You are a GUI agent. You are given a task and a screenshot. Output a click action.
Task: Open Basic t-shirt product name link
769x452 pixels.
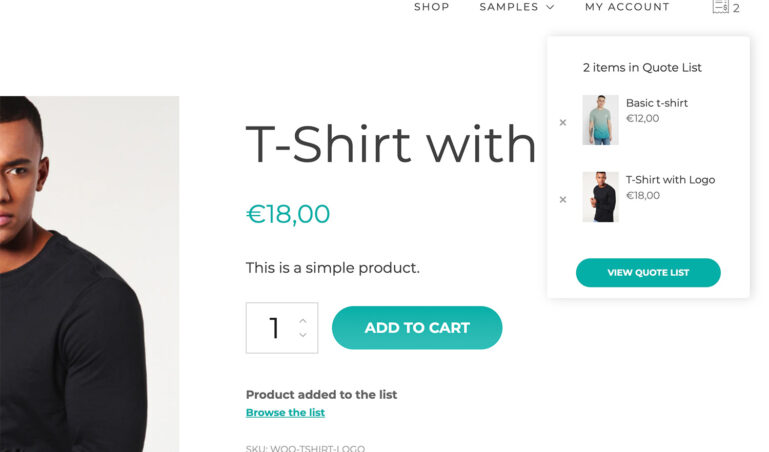[x=656, y=103]
